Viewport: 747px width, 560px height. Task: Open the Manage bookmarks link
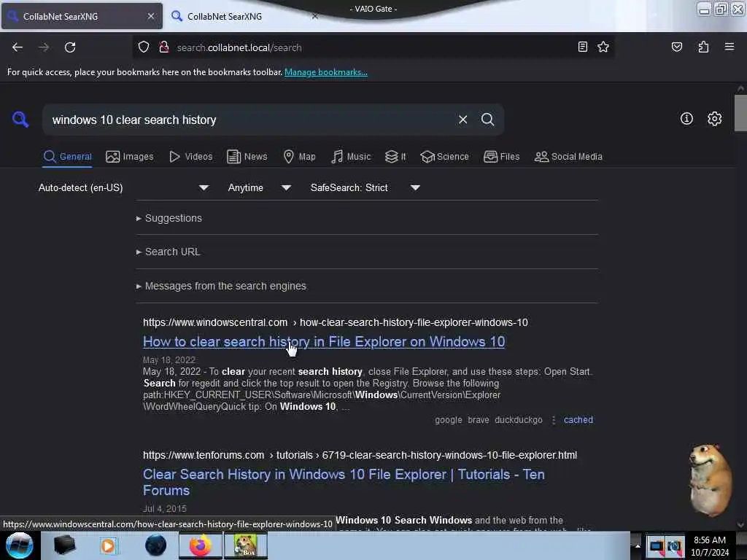(326, 72)
